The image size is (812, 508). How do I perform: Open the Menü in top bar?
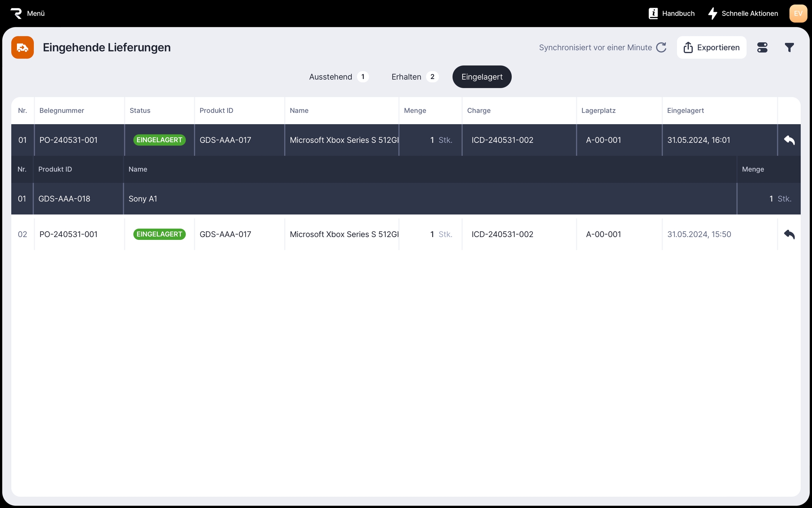coord(36,13)
